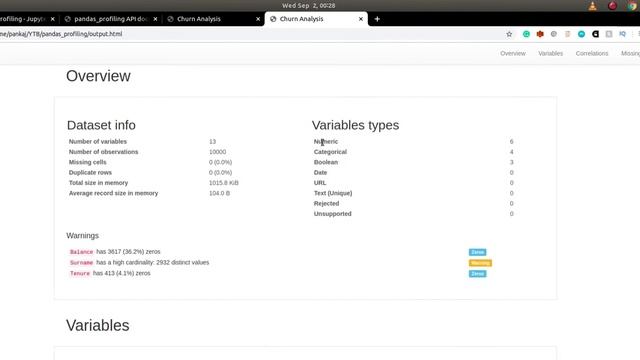This screenshot has width=640, height=360.
Task: Click the 104.0 B record size value
Action: click(219, 193)
